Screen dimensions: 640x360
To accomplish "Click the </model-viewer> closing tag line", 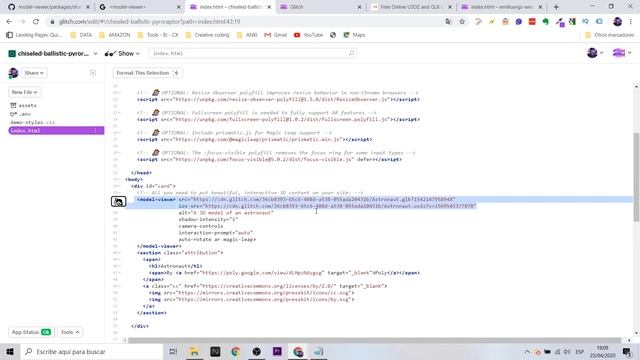I will pos(159,246).
